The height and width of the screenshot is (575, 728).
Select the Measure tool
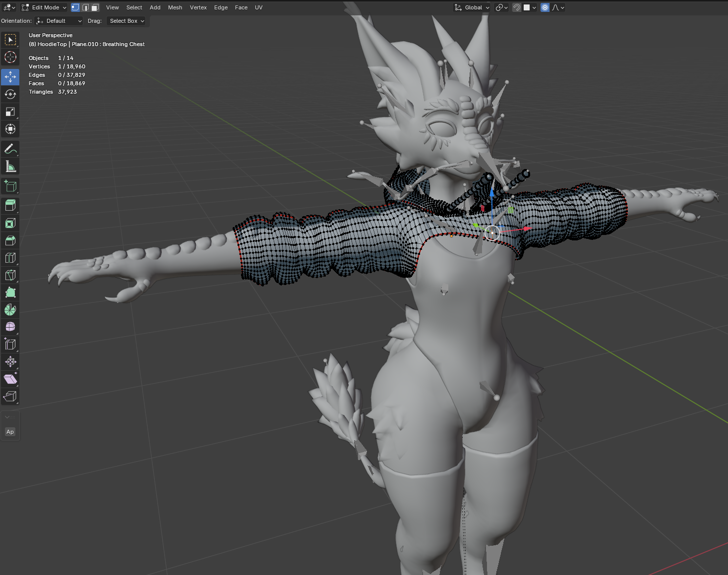pos(10,166)
